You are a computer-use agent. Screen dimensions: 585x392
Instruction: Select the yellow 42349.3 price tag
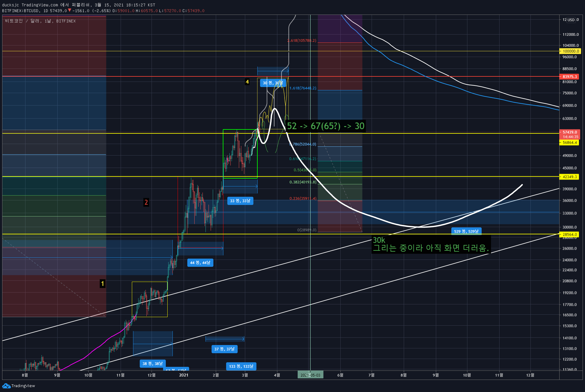point(570,177)
